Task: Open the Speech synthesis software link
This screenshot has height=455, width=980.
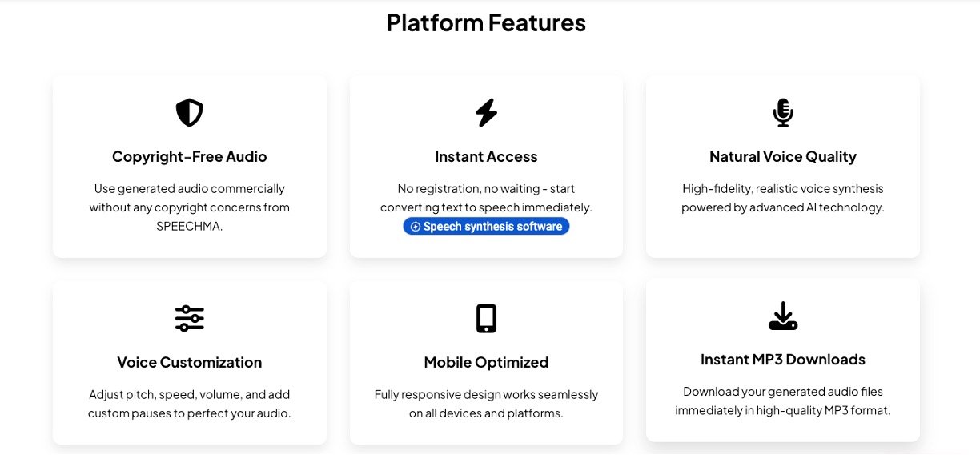Action: (492, 227)
